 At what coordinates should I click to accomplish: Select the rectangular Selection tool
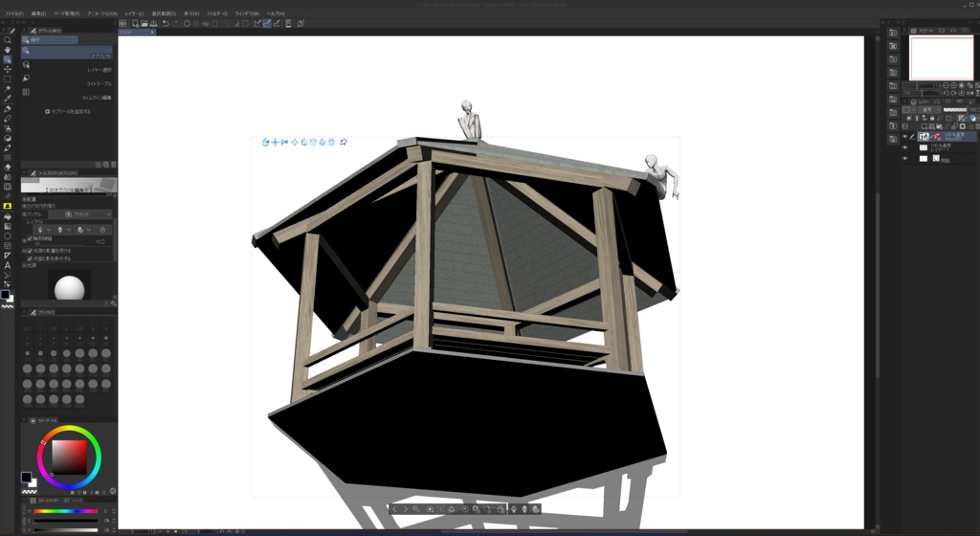click(8, 79)
